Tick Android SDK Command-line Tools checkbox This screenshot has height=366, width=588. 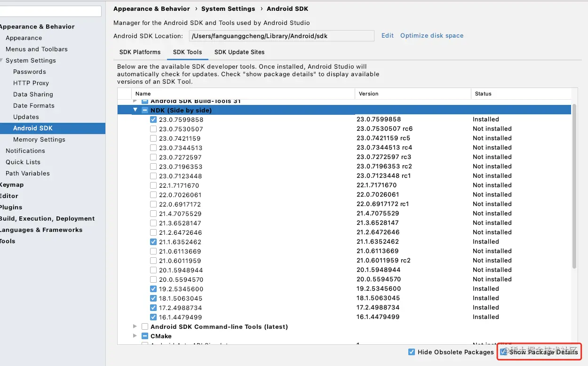coord(145,326)
